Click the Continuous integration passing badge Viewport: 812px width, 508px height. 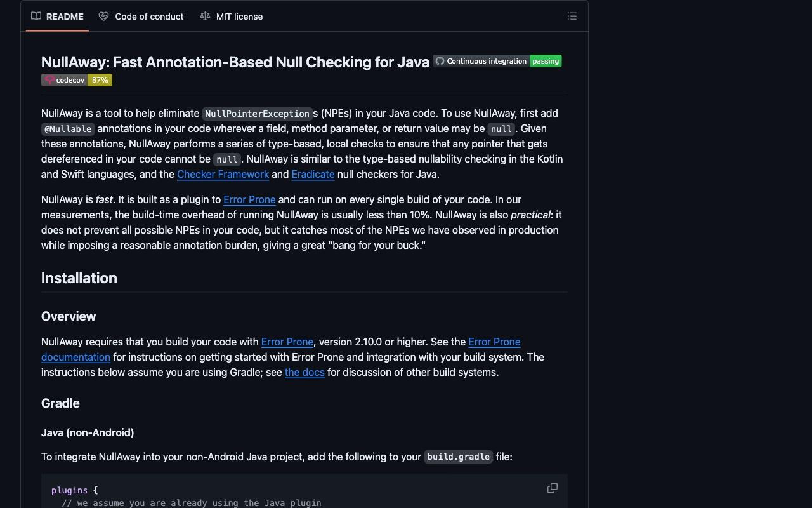[497, 61]
